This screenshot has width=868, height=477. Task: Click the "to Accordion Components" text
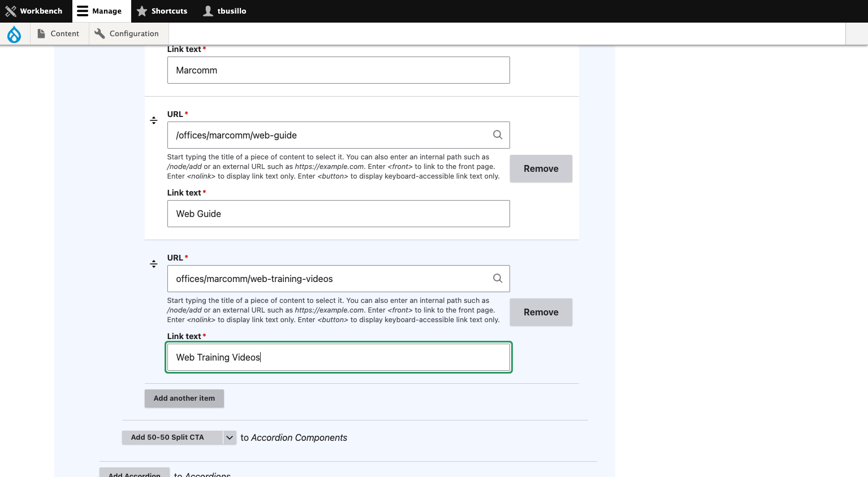(x=294, y=437)
